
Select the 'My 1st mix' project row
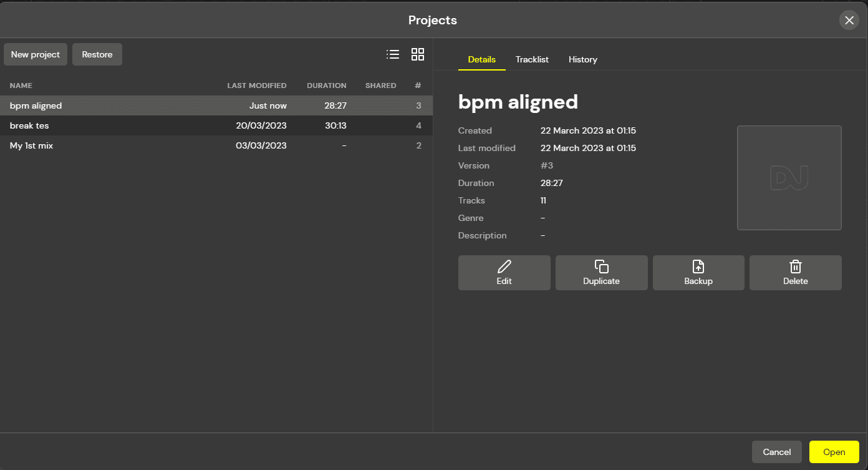pos(216,145)
